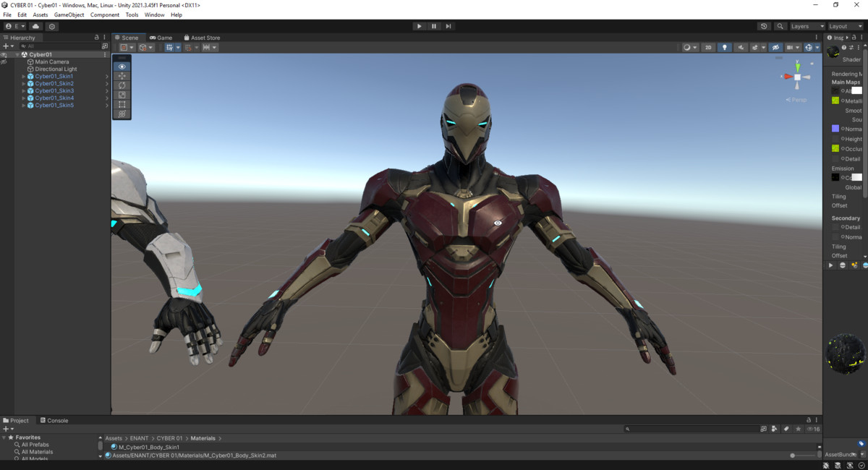Toggle scene visibility hidden-objects button
Screen dimensions: 868x470
click(x=775, y=48)
